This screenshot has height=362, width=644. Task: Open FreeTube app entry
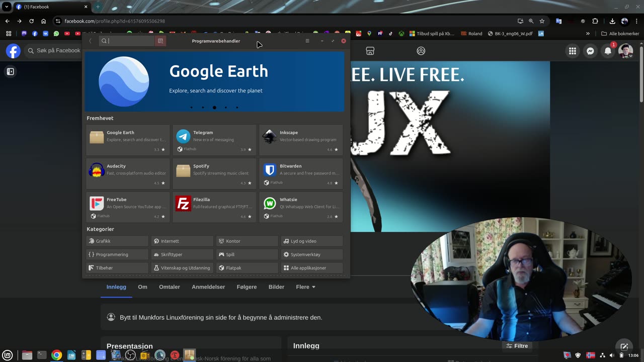coord(128,207)
